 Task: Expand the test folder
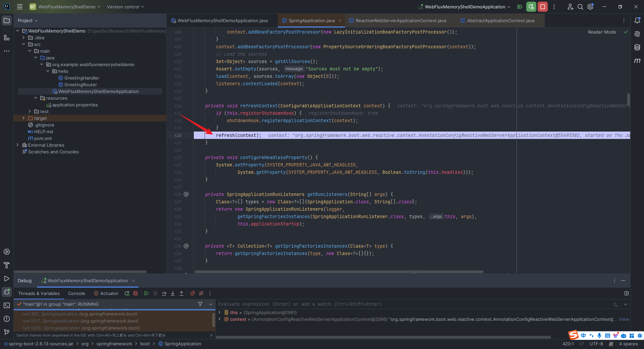point(30,111)
